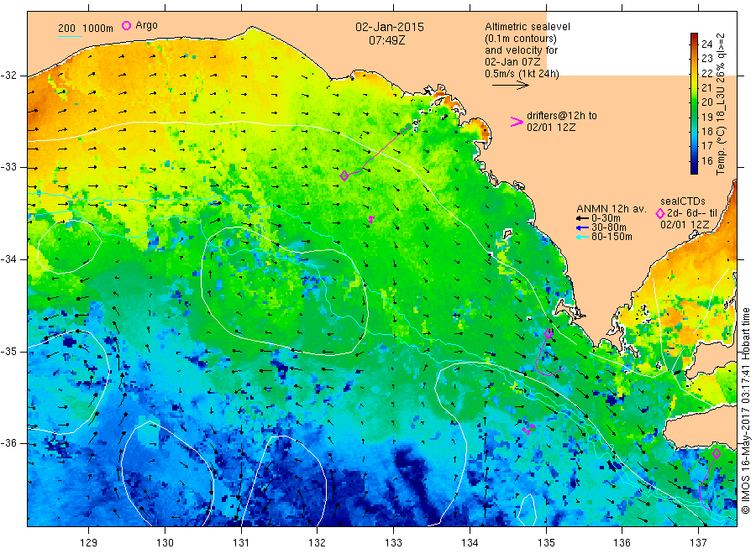Click the magenta diamond near 135E, 34.8S
Image resolution: width=756 pixels, height=554 pixels.
tap(549, 333)
